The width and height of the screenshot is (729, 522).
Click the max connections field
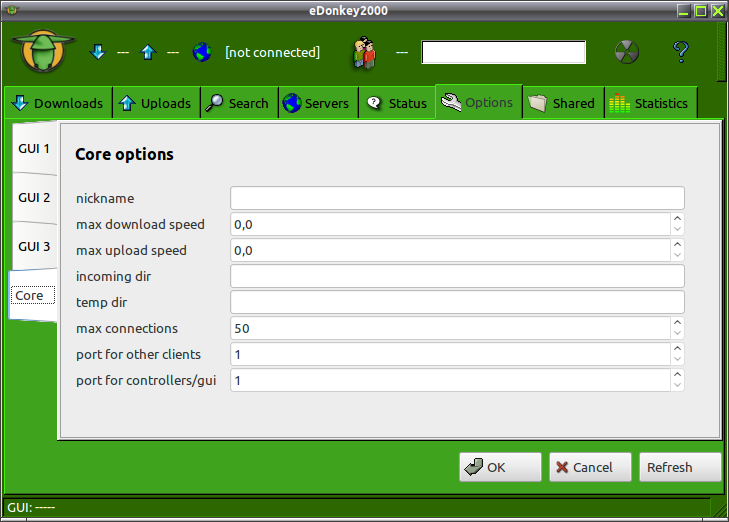pyautogui.click(x=450, y=329)
